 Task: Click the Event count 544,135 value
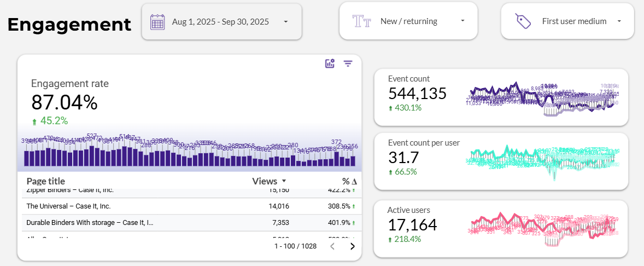(417, 94)
